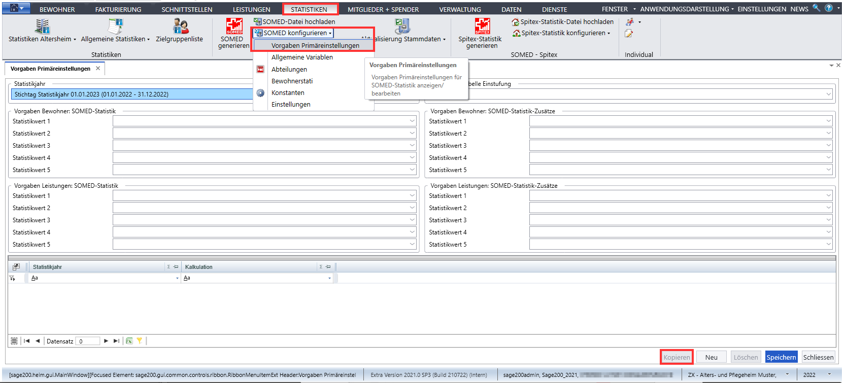Go to the next record in the navigator
This screenshot has width=842, height=383.
(106, 341)
